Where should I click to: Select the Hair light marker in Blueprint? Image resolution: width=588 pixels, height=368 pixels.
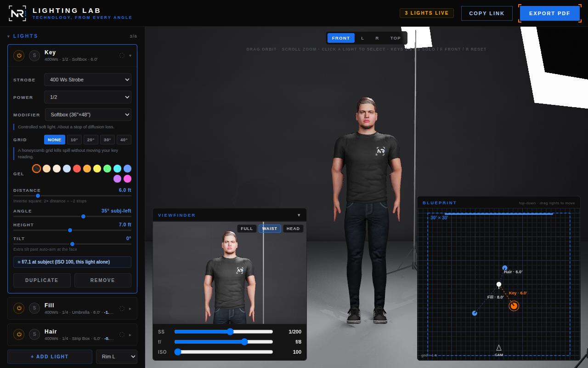(x=505, y=268)
